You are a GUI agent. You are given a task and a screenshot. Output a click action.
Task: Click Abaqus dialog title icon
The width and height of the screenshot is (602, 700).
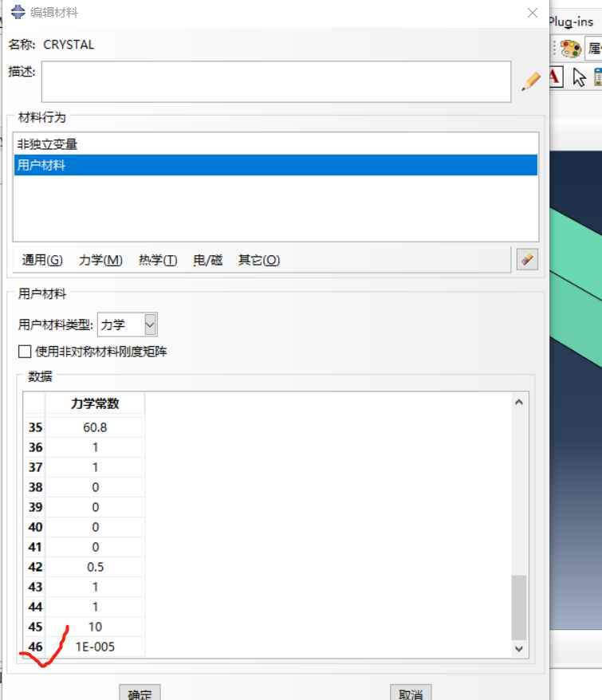18,12
